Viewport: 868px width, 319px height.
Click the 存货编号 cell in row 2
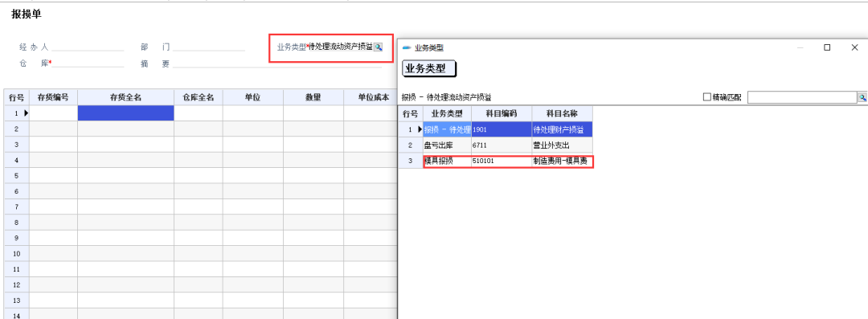pos(53,129)
